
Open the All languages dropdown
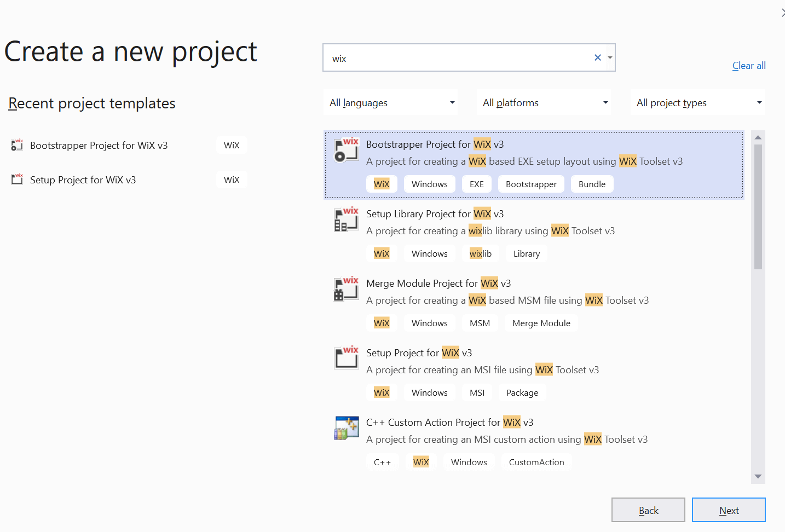391,103
